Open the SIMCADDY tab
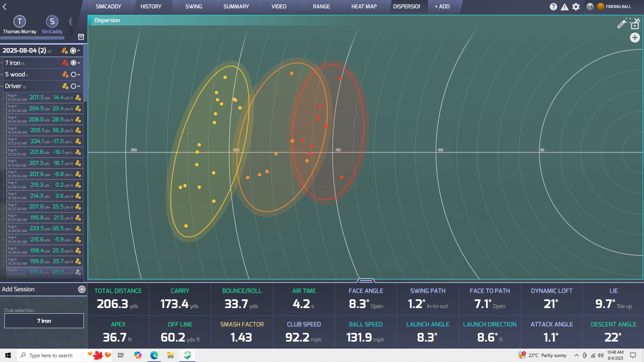644x362 pixels. 108,7
